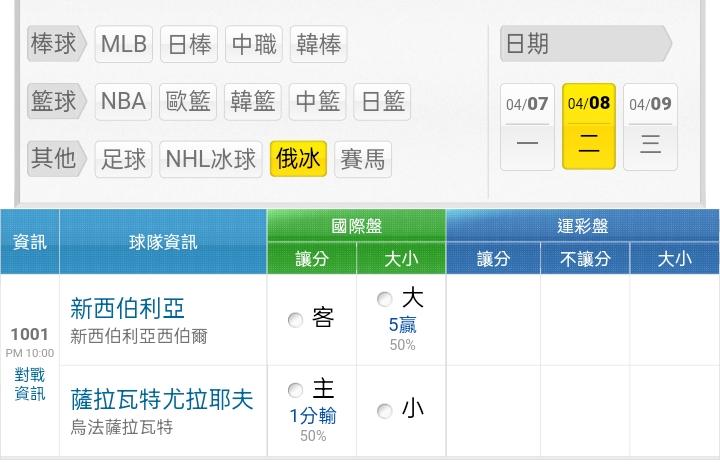The image size is (720, 473).
Task: Click subtitle 新西伯利亞西伯爾
Action: click(x=139, y=336)
